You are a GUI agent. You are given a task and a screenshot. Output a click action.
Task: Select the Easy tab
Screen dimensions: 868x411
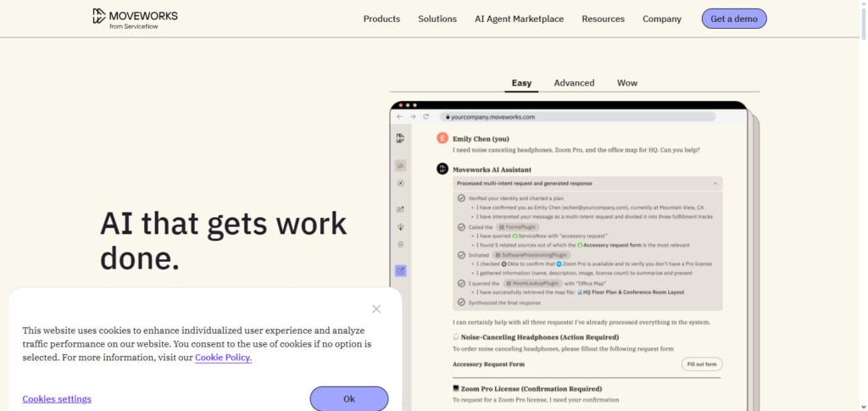(521, 83)
